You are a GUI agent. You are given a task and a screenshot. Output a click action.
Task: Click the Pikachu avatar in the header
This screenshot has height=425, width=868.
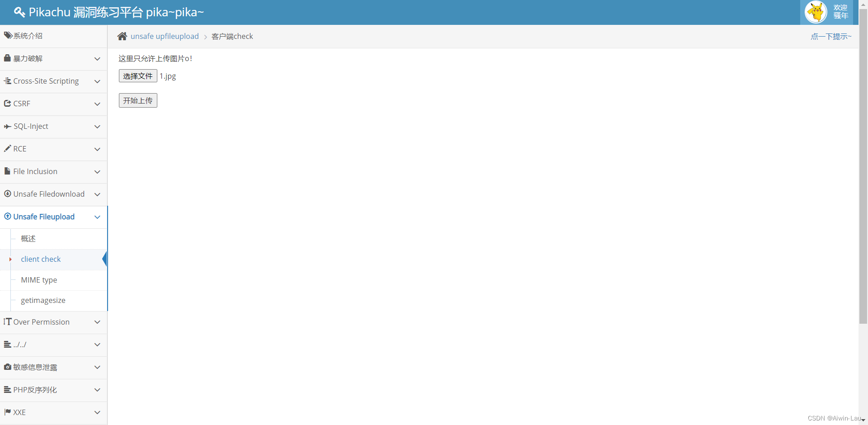pos(816,12)
